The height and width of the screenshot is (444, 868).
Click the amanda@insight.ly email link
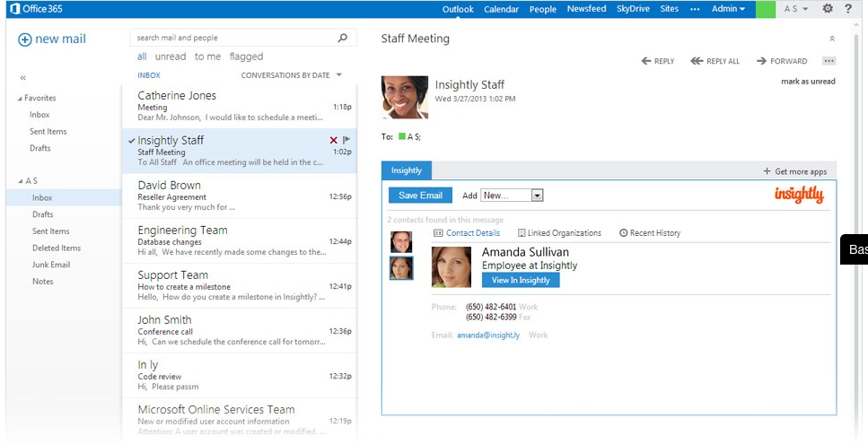488,335
